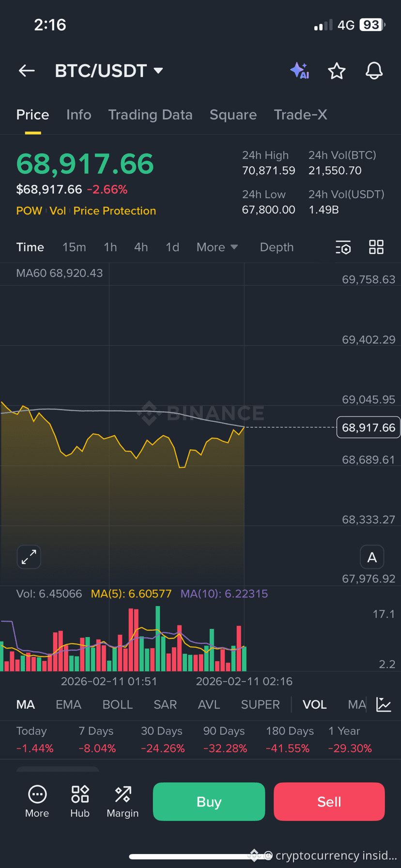The height and width of the screenshot is (868, 401).
Task: Tap the red Sell button
Action: (329, 802)
